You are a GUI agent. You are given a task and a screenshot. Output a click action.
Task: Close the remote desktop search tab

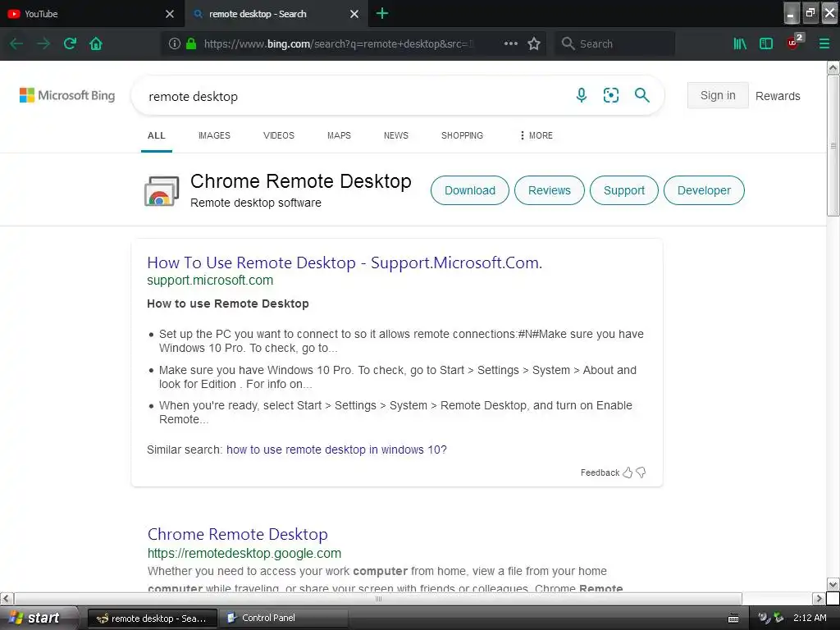pos(354,14)
